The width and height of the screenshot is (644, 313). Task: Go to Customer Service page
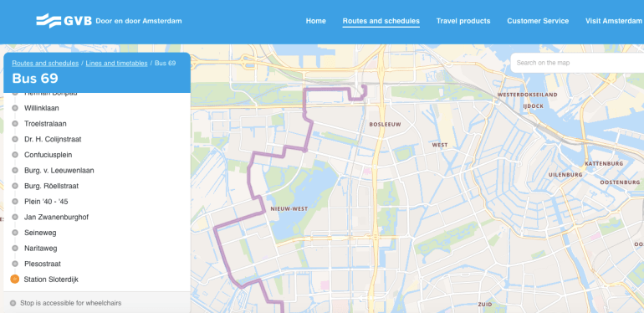[x=538, y=21]
